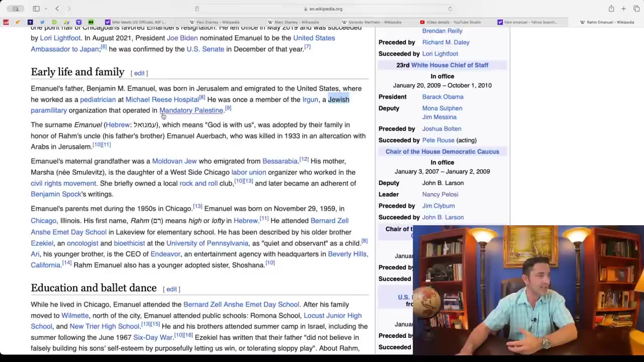Open Barack Obama in the infobox
644x362 pixels.
(443, 97)
